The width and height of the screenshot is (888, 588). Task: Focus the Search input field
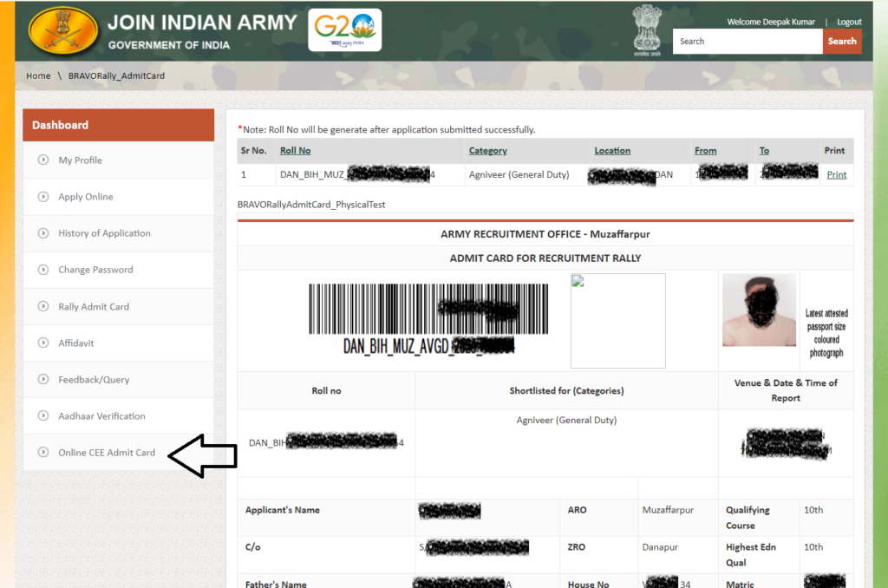pyautogui.click(x=748, y=42)
